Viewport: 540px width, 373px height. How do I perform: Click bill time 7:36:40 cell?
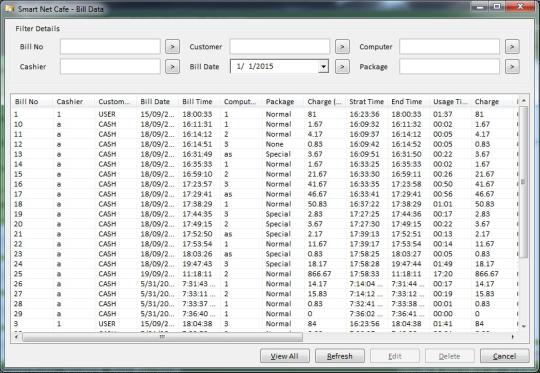point(199,314)
